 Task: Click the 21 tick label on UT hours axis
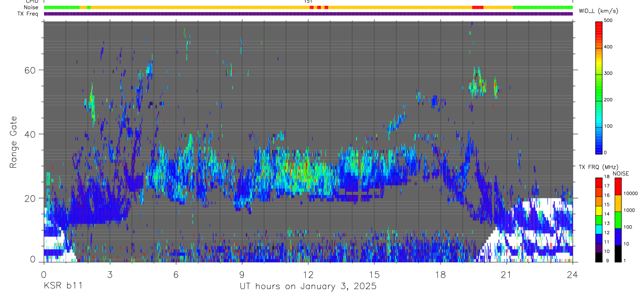(x=507, y=274)
